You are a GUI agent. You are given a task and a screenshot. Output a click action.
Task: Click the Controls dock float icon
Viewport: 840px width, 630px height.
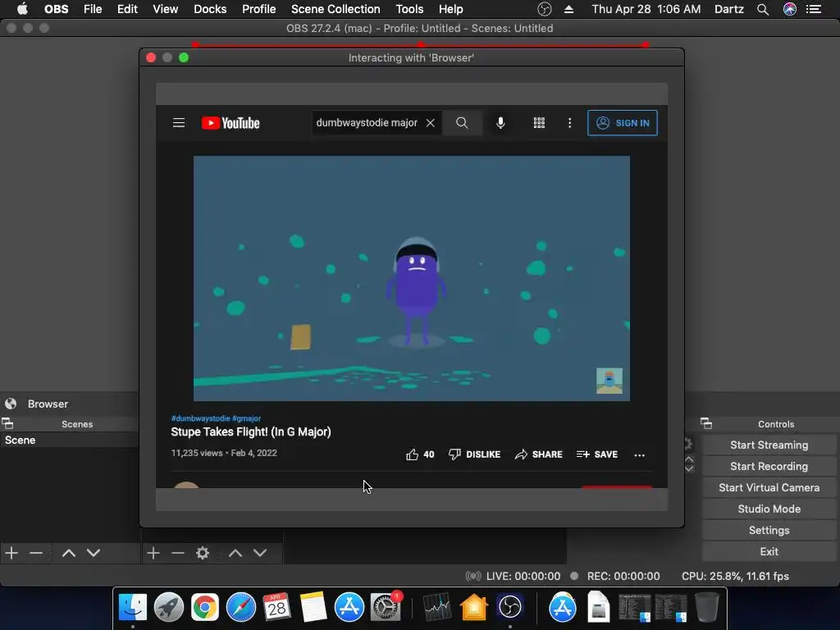click(x=706, y=424)
